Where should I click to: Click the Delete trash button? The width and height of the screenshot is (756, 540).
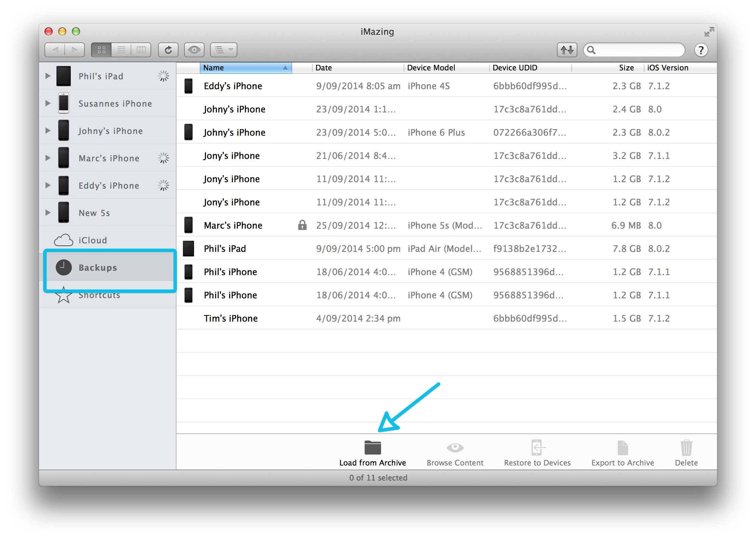[686, 453]
